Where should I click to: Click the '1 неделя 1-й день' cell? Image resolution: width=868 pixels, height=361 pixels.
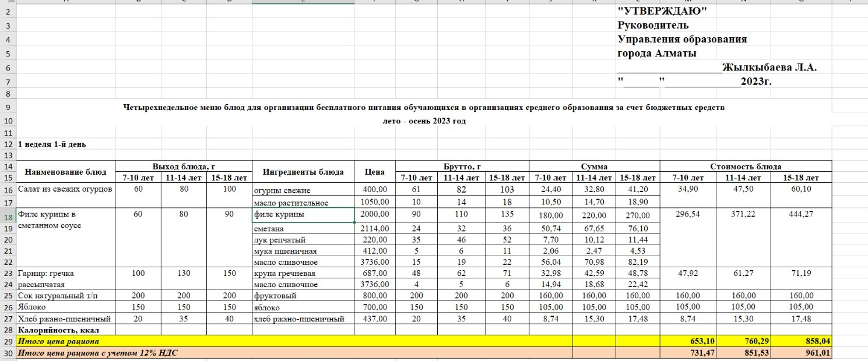53,144
